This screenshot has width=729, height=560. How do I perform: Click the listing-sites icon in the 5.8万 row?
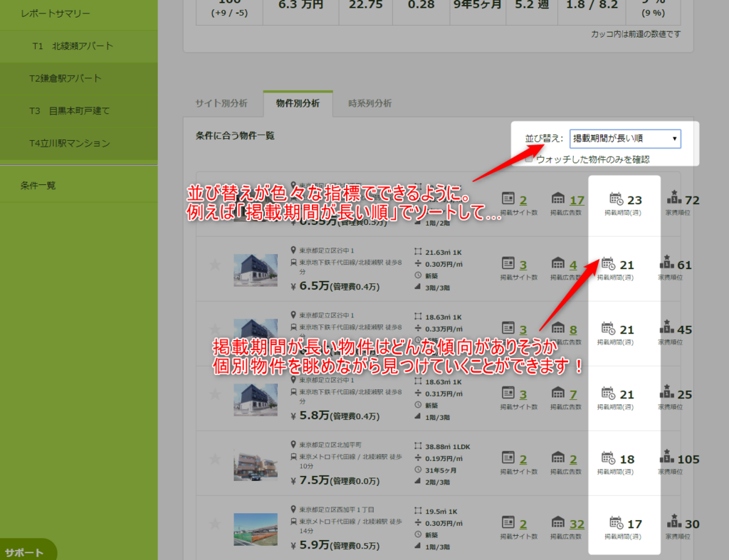[x=508, y=393]
